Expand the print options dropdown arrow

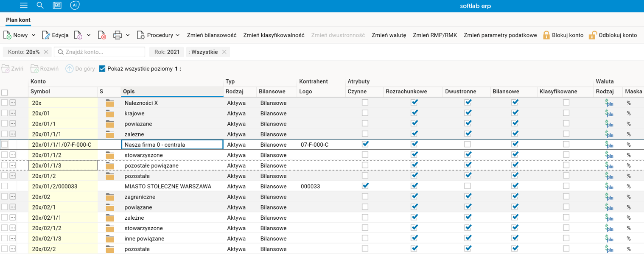tap(128, 35)
